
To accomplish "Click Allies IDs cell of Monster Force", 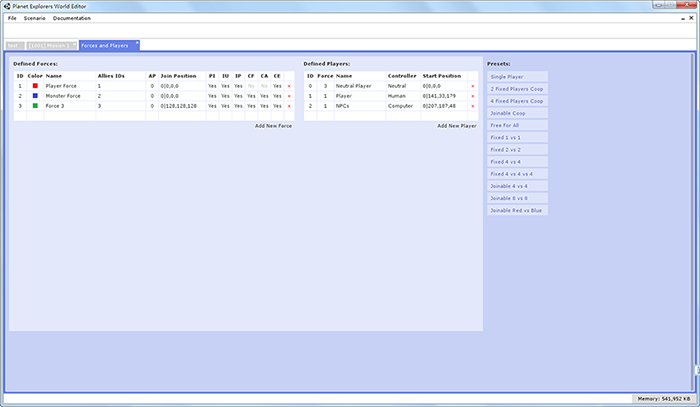I will [x=121, y=96].
